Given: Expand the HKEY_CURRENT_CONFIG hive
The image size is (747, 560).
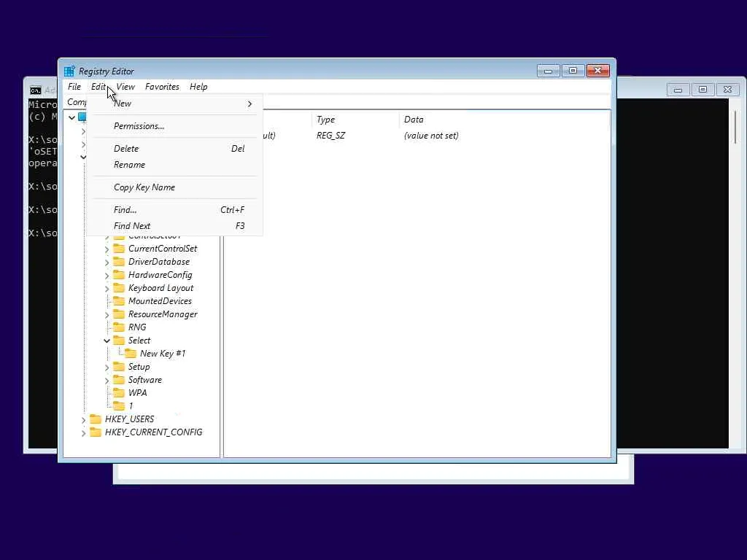Looking at the screenshot, I should coord(83,432).
